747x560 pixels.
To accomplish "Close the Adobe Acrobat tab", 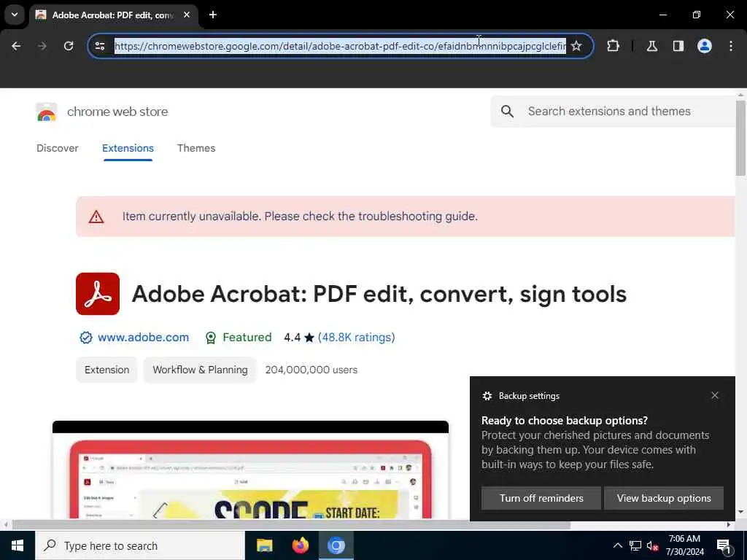I will pos(187,15).
